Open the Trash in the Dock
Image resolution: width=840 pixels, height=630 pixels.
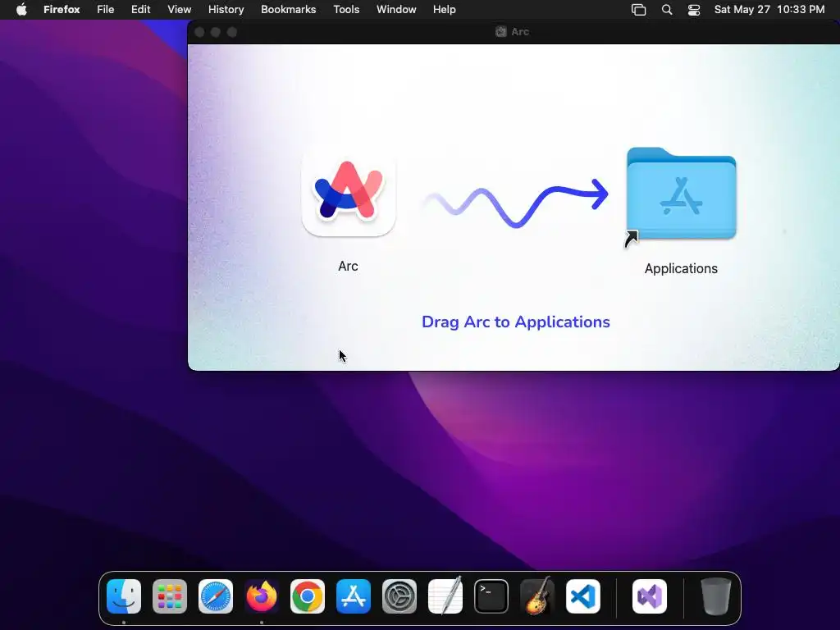715,596
